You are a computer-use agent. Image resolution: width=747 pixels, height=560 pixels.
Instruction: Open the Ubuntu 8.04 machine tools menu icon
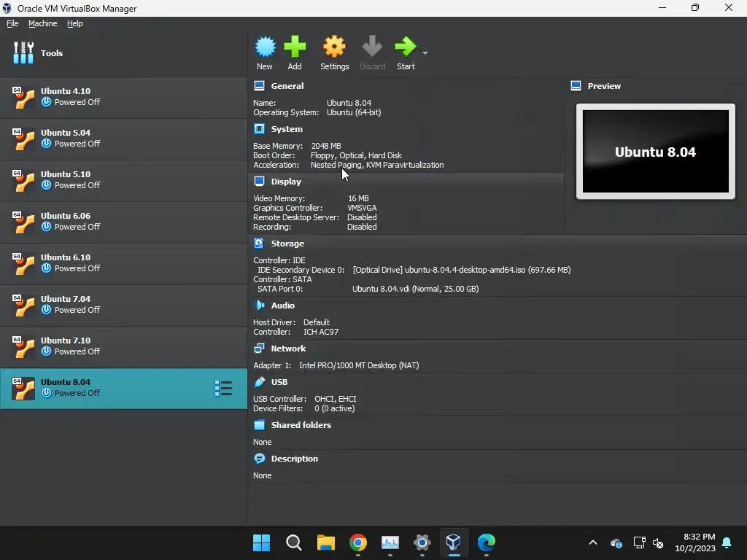coord(223,388)
